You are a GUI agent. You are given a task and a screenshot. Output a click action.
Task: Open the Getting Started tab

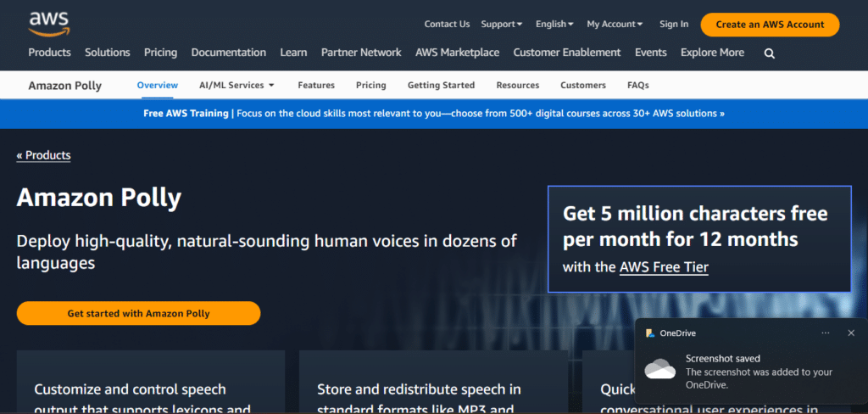[441, 85]
